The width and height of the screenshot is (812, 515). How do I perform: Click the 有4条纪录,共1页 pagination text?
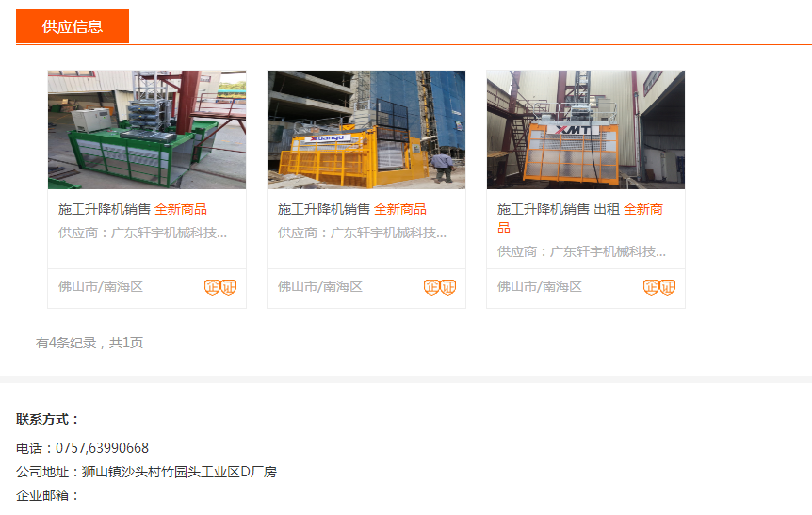tap(89, 343)
